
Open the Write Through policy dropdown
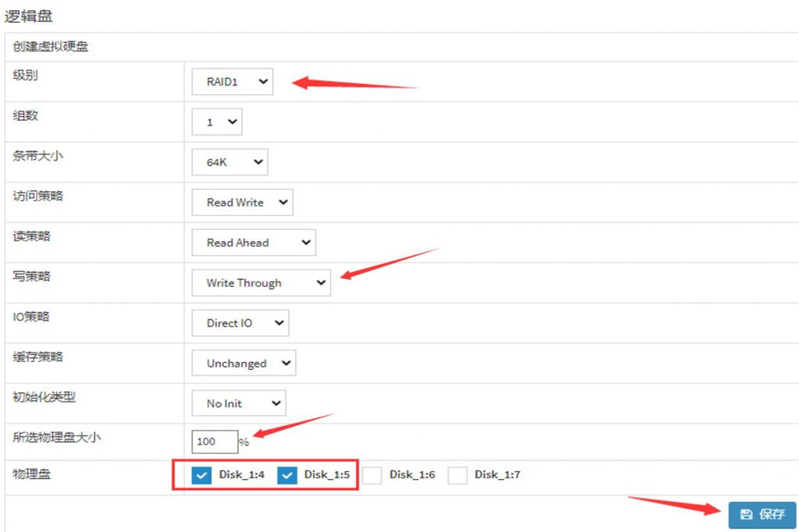point(261,283)
